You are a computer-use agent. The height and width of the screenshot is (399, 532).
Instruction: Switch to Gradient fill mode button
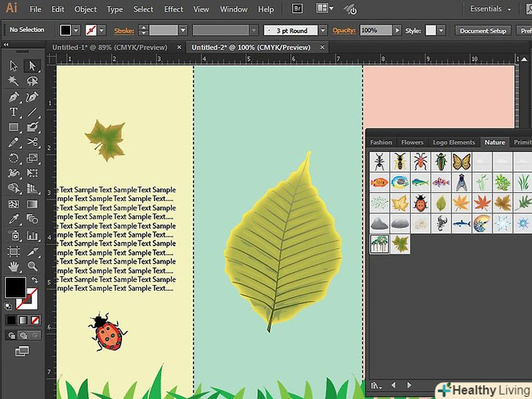pyautogui.click(x=24, y=320)
